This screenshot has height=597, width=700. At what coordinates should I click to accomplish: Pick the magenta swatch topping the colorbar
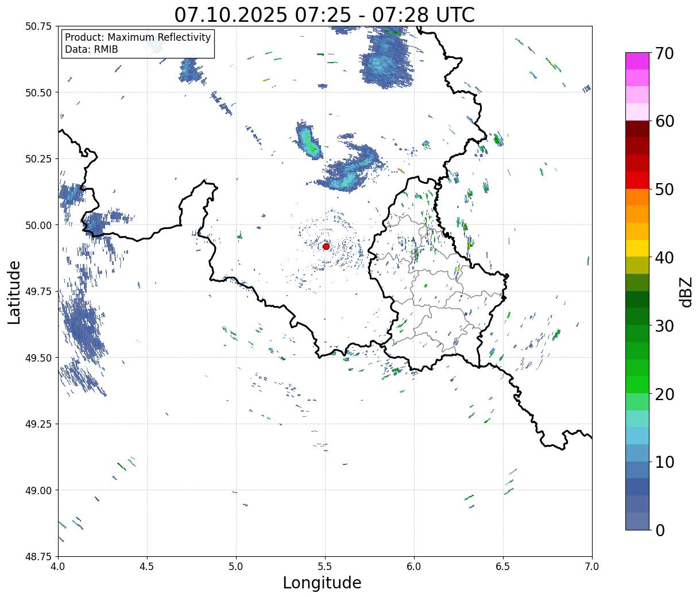(x=637, y=61)
